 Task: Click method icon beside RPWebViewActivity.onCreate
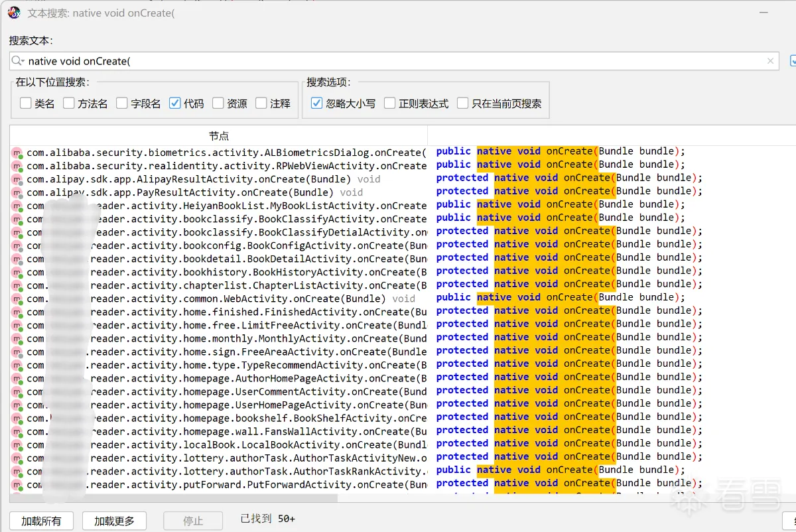17,166
